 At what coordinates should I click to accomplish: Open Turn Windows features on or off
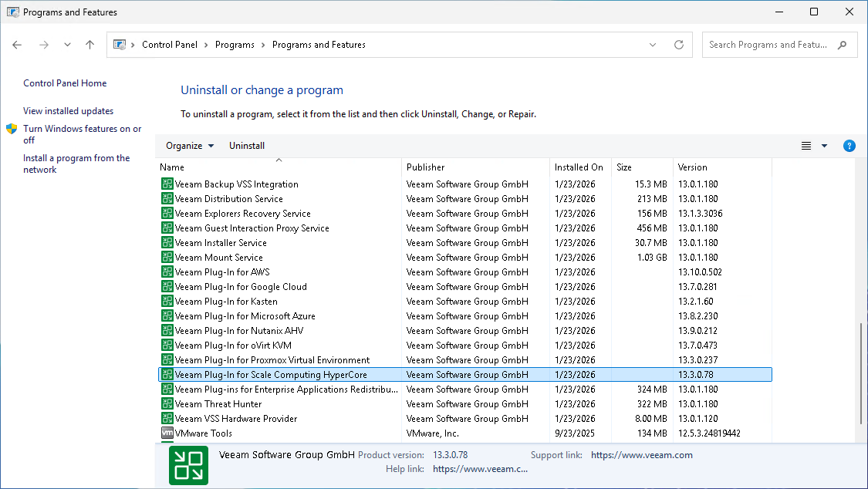(82, 134)
